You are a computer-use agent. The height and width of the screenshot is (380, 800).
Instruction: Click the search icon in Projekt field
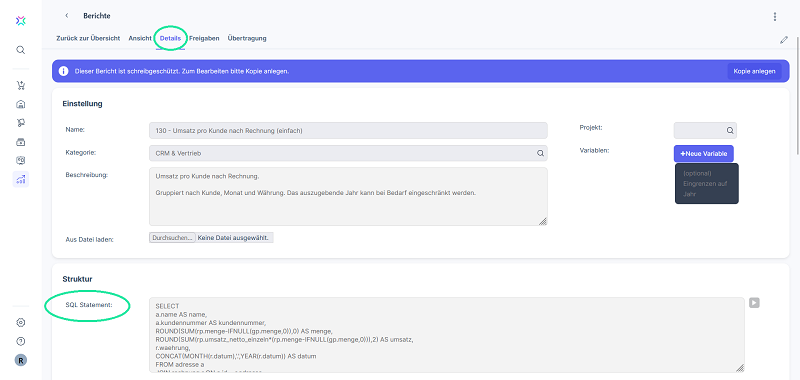click(x=730, y=131)
